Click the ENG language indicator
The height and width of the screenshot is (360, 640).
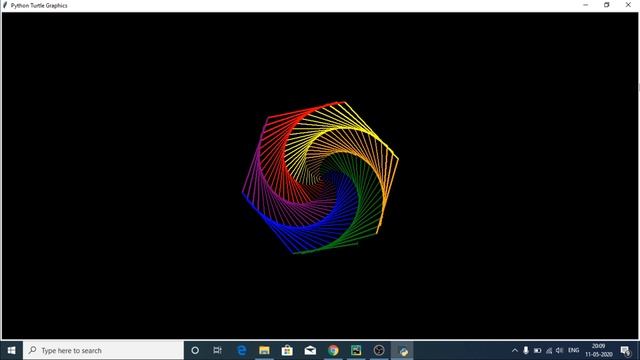point(573,350)
